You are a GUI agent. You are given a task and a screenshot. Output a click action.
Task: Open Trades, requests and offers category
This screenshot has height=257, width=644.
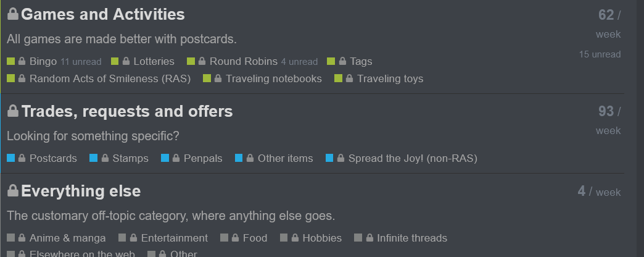tap(127, 111)
